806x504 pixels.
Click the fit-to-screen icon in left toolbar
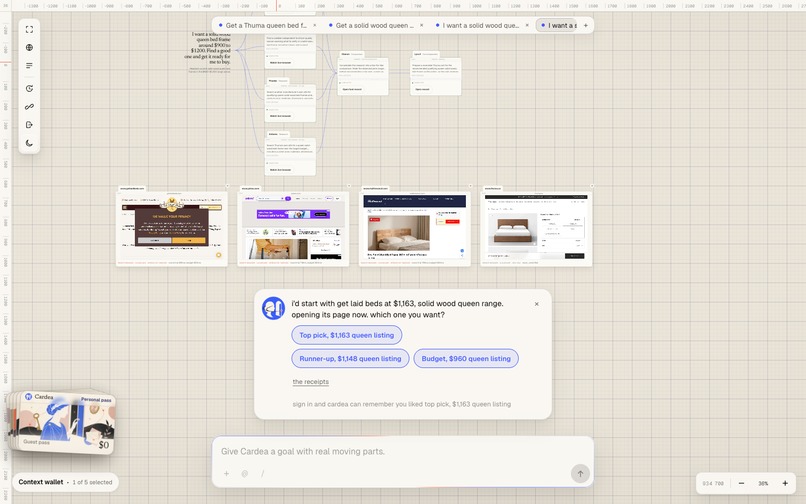29,29
